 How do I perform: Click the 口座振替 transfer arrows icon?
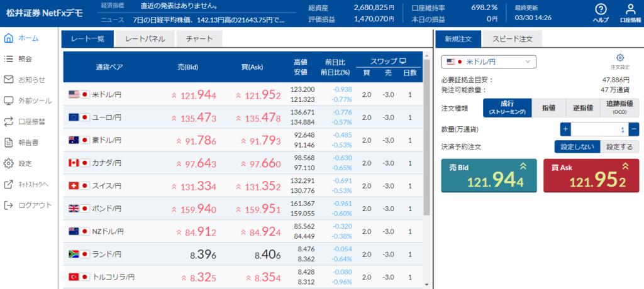8,121
